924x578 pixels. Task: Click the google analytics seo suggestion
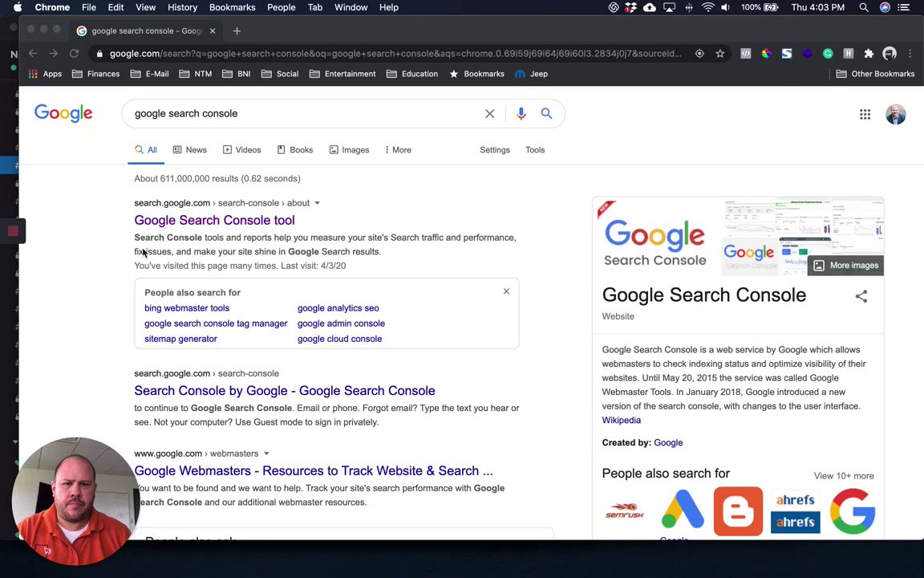point(338,308)
